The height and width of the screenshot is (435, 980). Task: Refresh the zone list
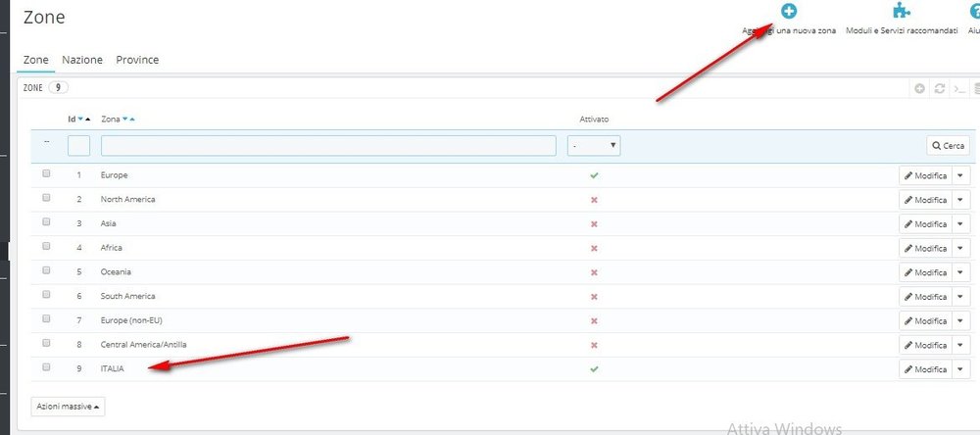pos(940,89)
